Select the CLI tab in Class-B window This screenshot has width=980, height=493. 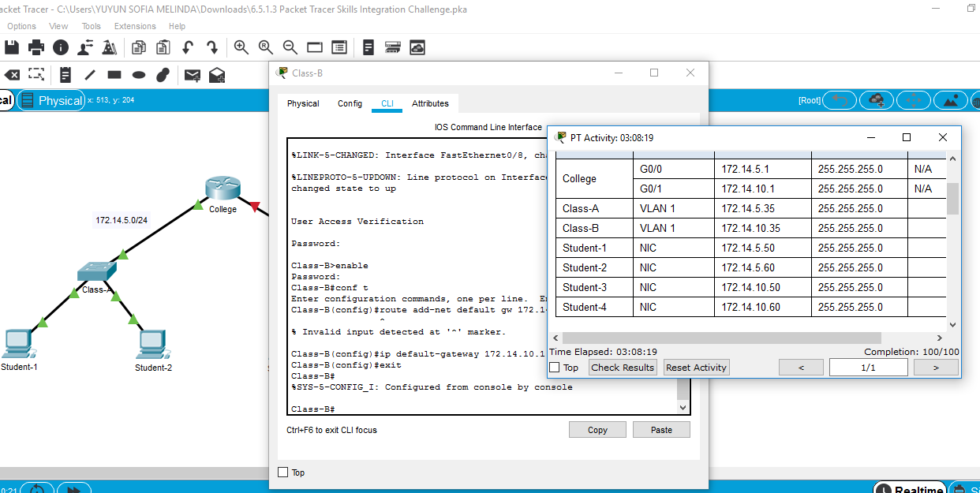tap(387, 103)
